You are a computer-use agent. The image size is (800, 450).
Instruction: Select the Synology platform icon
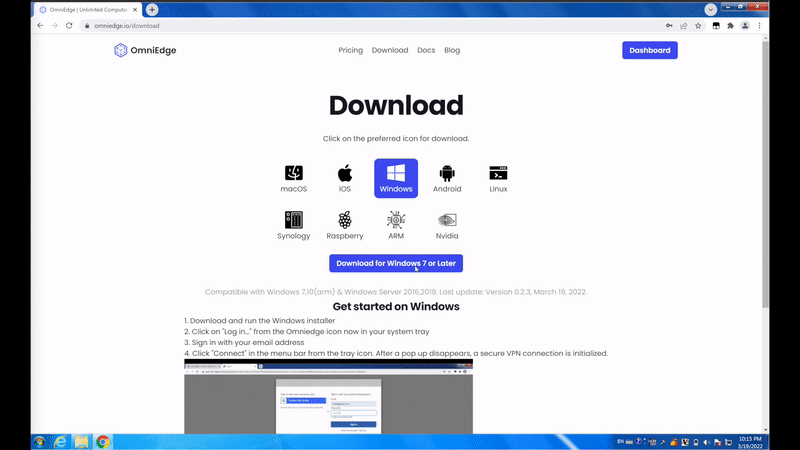point(293,221)
